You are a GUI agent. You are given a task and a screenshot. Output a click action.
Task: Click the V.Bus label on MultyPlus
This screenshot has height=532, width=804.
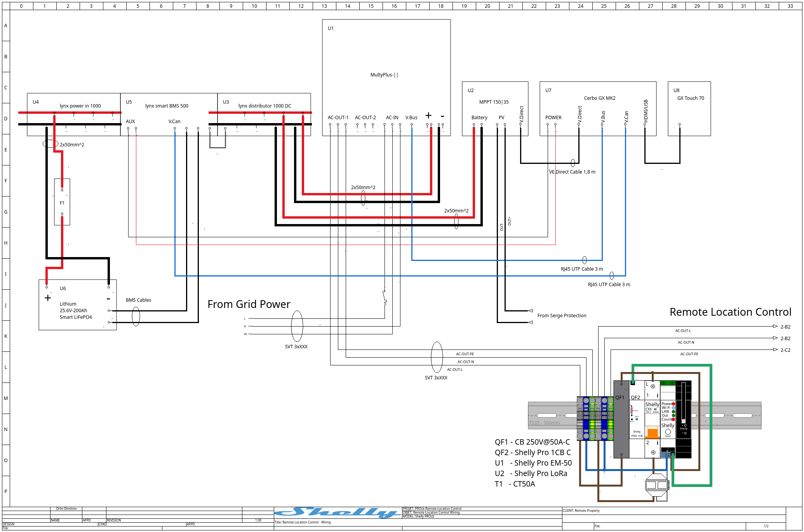(411, 118)
